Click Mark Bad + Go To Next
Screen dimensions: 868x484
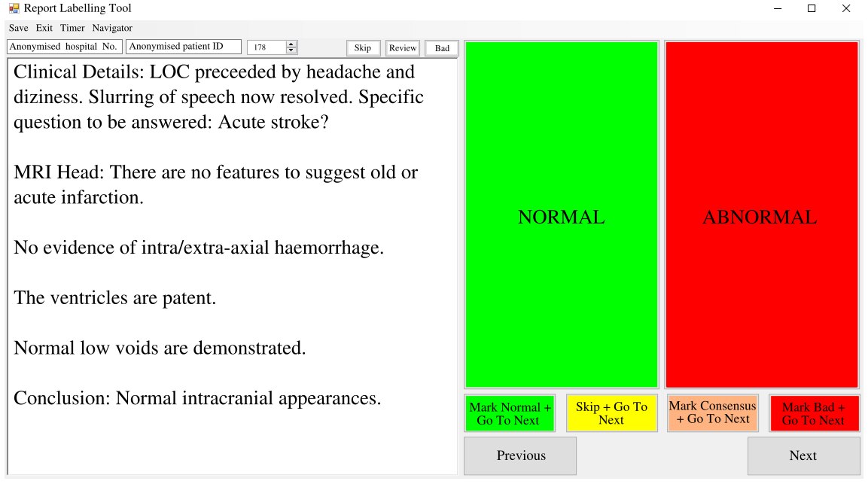click(814, 414)
